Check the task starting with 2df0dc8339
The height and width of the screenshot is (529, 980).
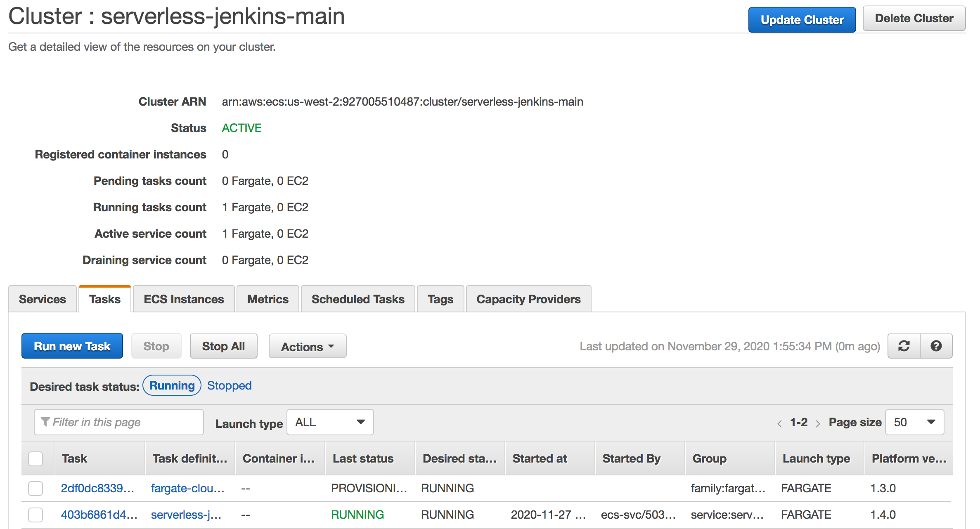pyautogui.click(x=35, y=488)
